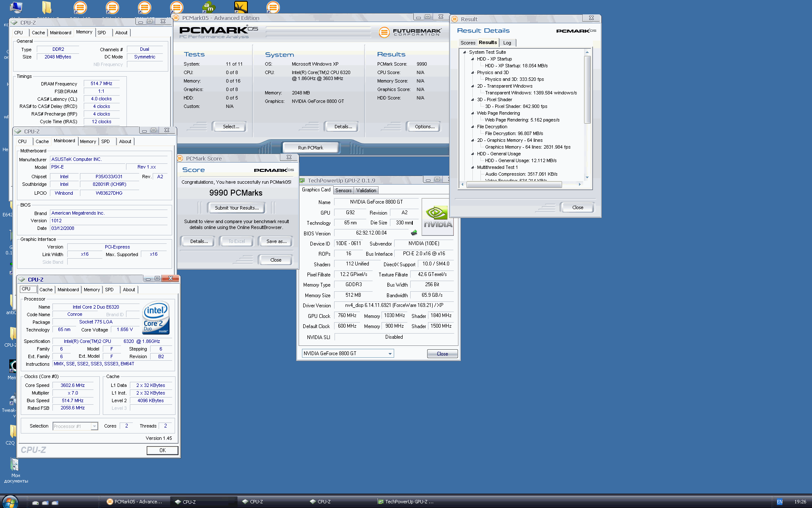The height and width of the screenshot is (508, 812).
Task: Click Close in the Result Details window
Action: (x=578, y=207)
